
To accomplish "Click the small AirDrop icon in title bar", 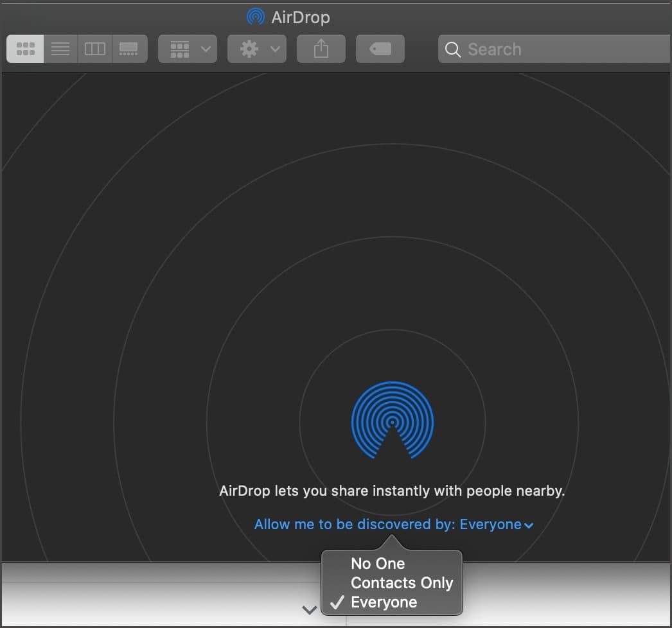I will click(256, 17).
